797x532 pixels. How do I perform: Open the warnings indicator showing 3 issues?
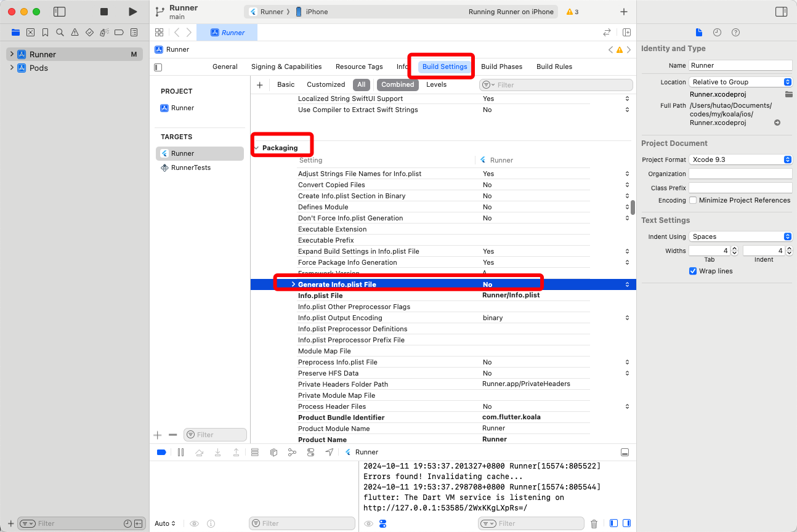pyautogui.click(x=572, y=12)
